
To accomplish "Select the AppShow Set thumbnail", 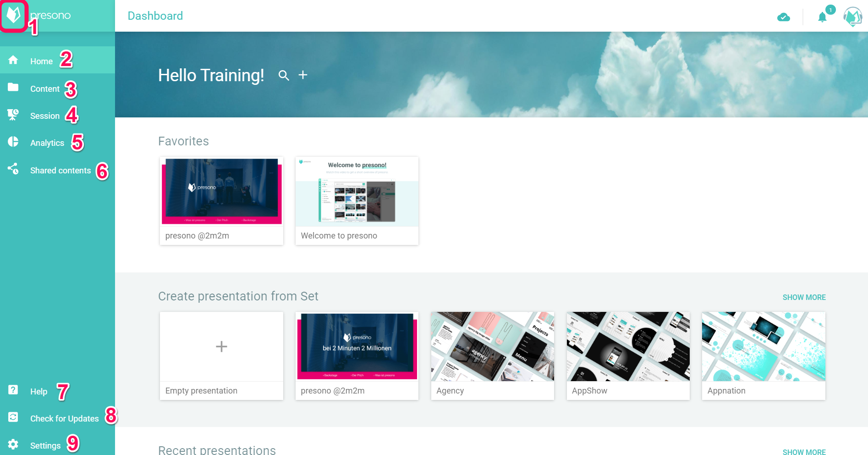I will click(628, 346).
